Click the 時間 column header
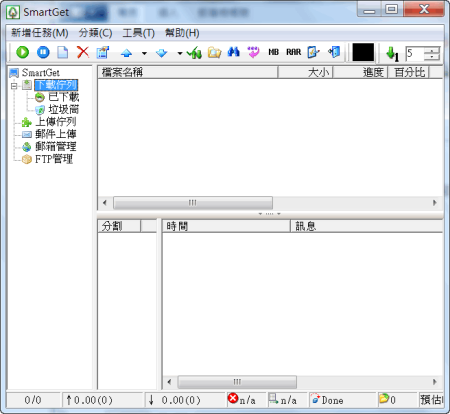 226,226
